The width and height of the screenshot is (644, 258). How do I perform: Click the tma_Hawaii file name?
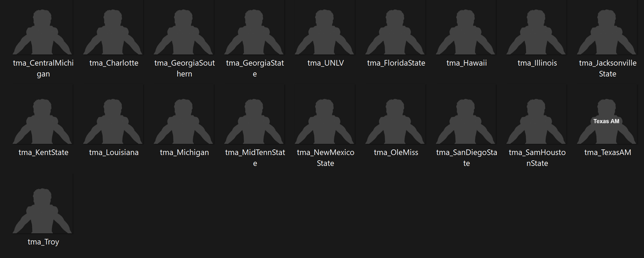[x=467, y=63]
